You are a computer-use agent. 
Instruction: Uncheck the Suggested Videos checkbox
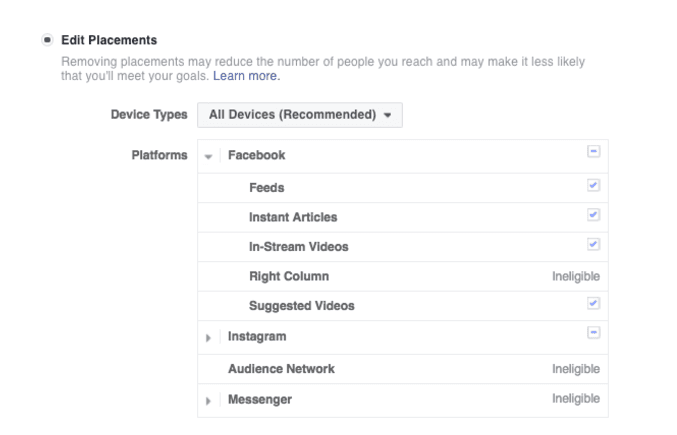tap(593, 304)
